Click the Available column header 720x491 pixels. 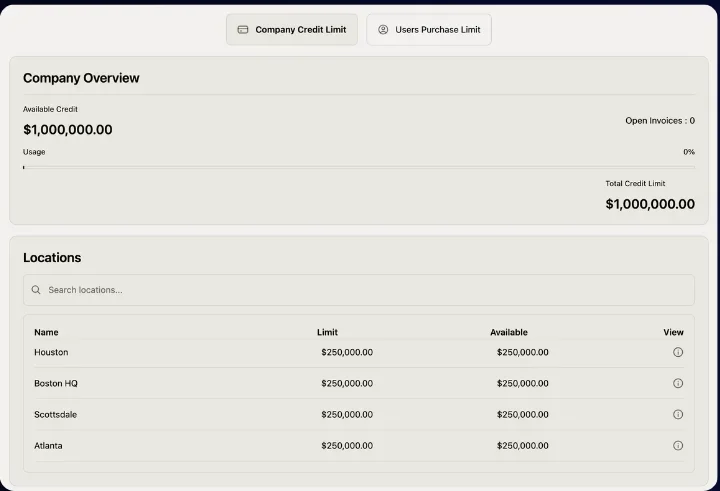coord(509,332)
